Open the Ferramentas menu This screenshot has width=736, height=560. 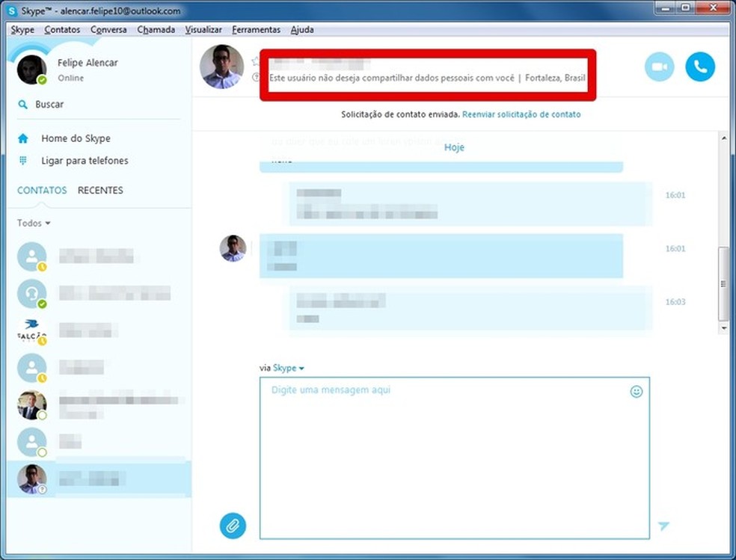pos(256,30)
